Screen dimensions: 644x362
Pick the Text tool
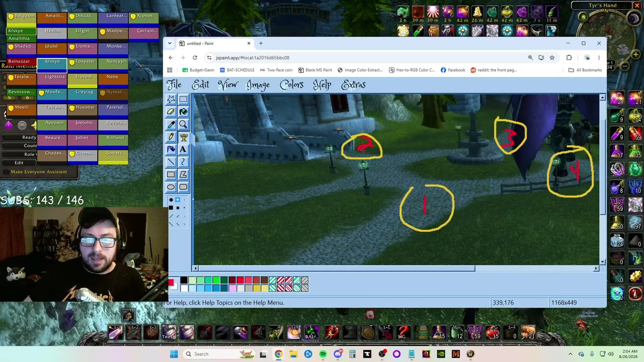point(183,149)
